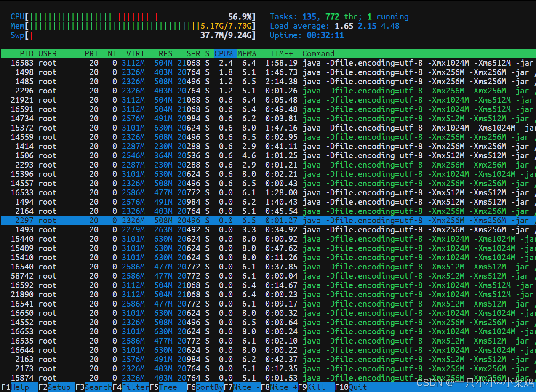536x392 pixels.
Task: Select process row with PID 2296
Action: [x=268, y=91]
